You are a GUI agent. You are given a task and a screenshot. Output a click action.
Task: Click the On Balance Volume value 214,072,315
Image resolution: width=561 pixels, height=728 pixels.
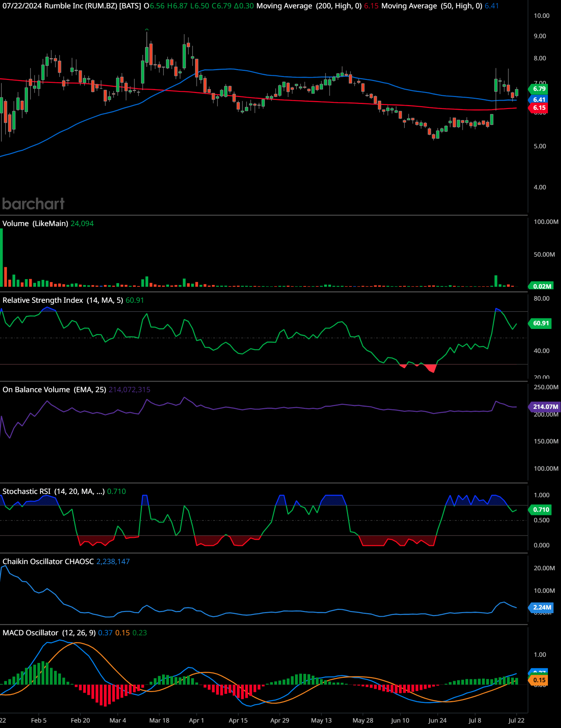point(129,390)
